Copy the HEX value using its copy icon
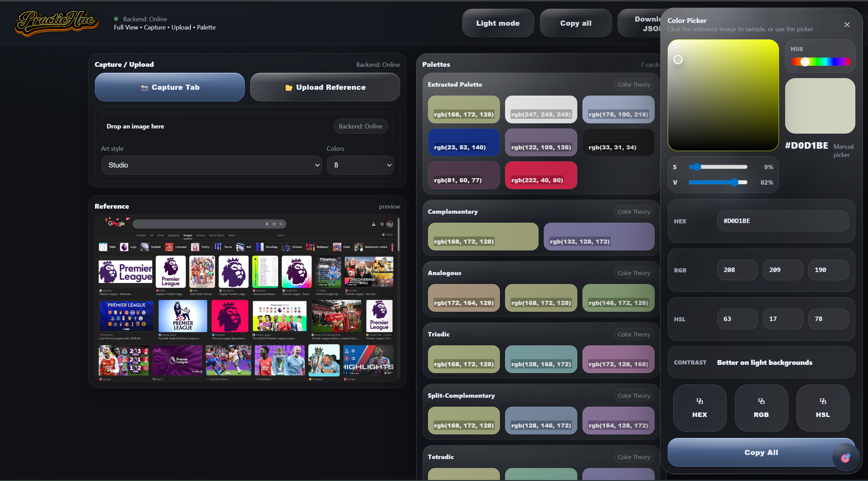 point(700,401)
